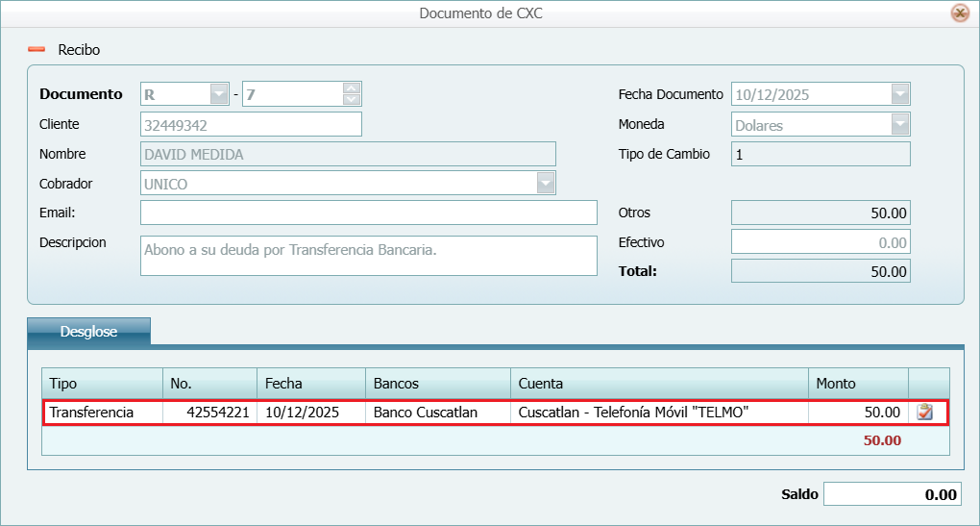Open the Documento type R dropdown
Viewport: 980px width, 526px height.
219,94
